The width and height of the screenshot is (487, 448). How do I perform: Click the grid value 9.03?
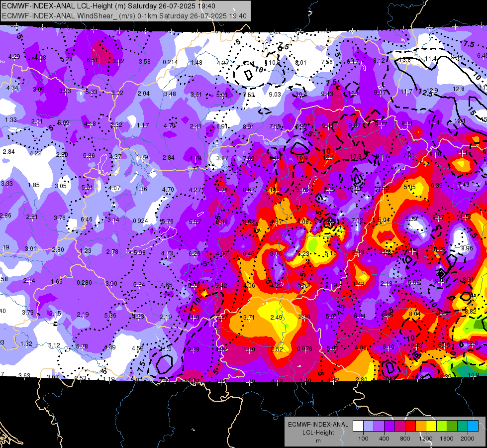[275, 94]
